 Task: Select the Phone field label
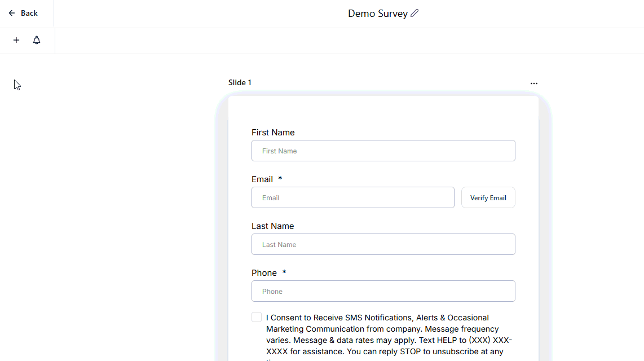pyautogui.click(x=264, y=272)
